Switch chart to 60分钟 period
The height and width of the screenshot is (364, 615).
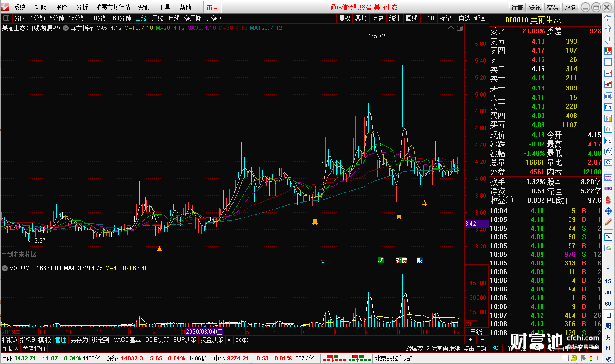tap(122, 18)
